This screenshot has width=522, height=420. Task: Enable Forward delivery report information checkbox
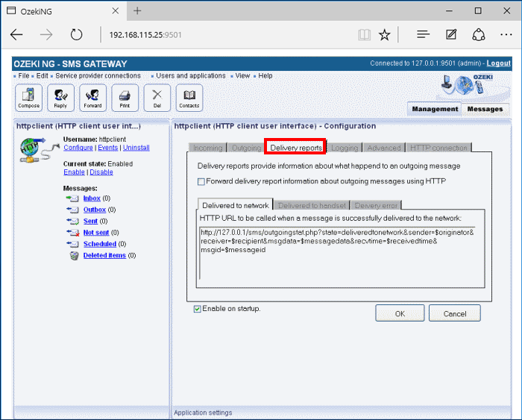point(201,181)
